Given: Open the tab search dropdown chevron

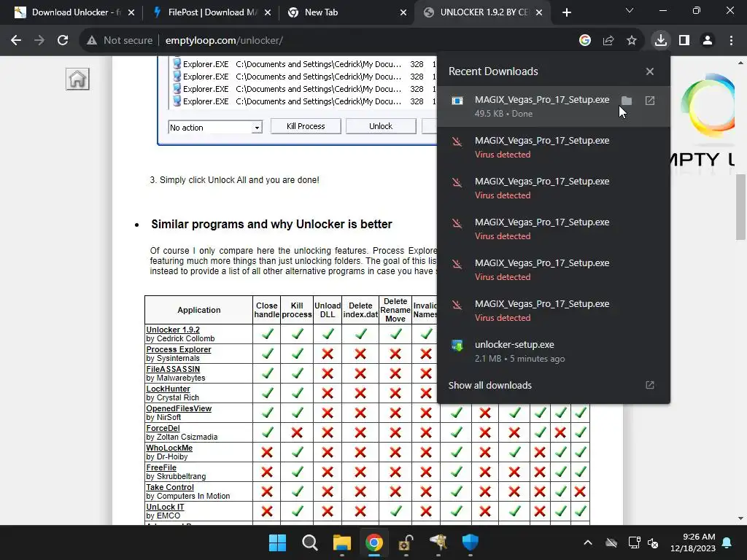Looking at the screenshot, I should (x=630, y=10).
